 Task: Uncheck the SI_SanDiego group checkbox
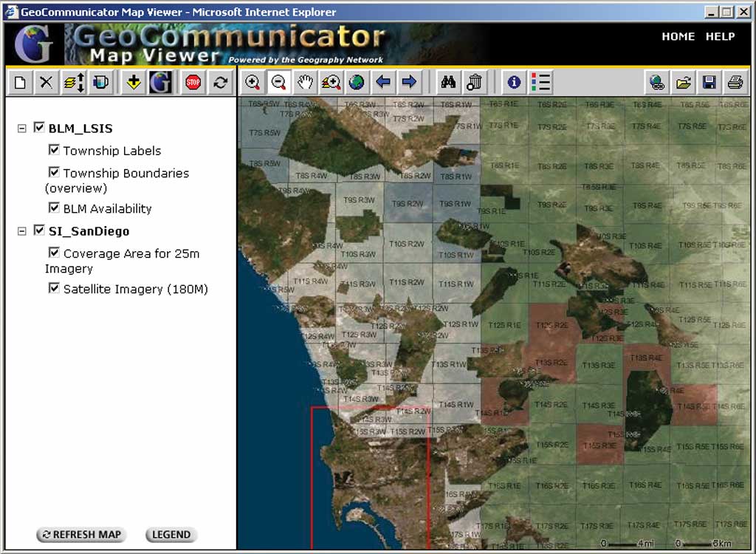tap(39, 230)
